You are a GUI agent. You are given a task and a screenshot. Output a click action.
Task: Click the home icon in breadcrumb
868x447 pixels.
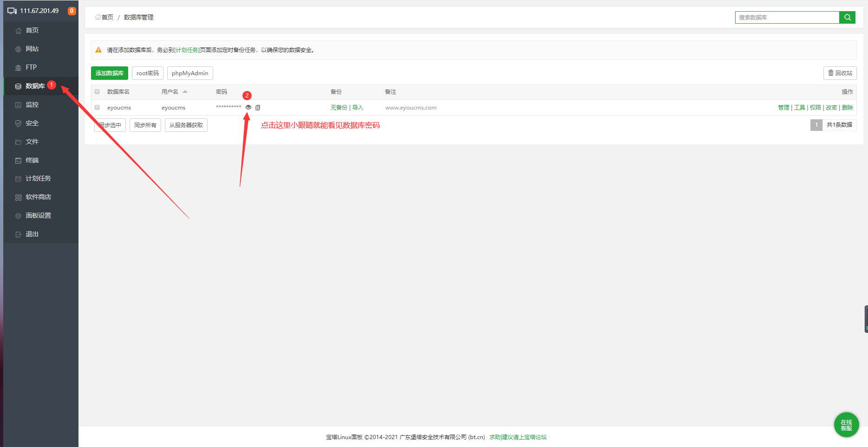(x=98, y=17)
